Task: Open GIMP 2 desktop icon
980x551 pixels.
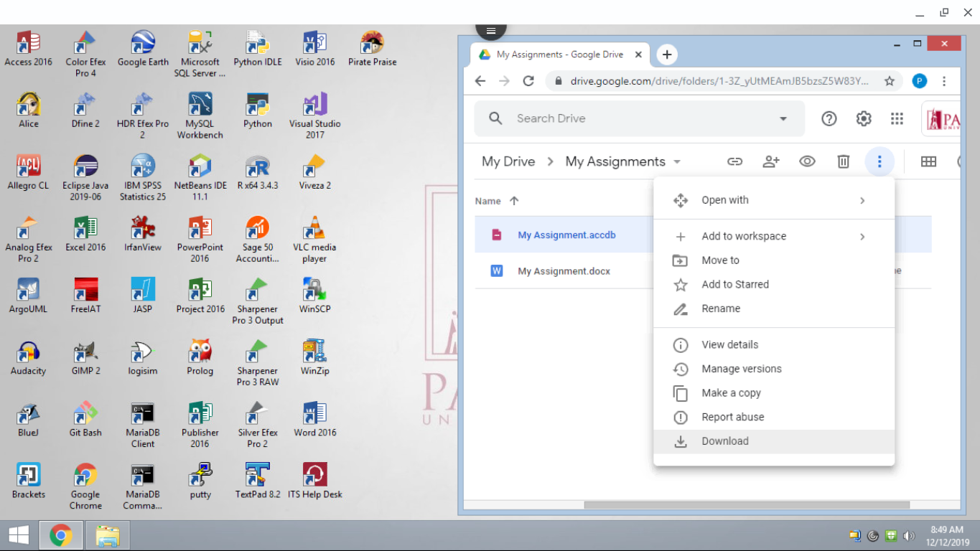Action: point(85,358)
